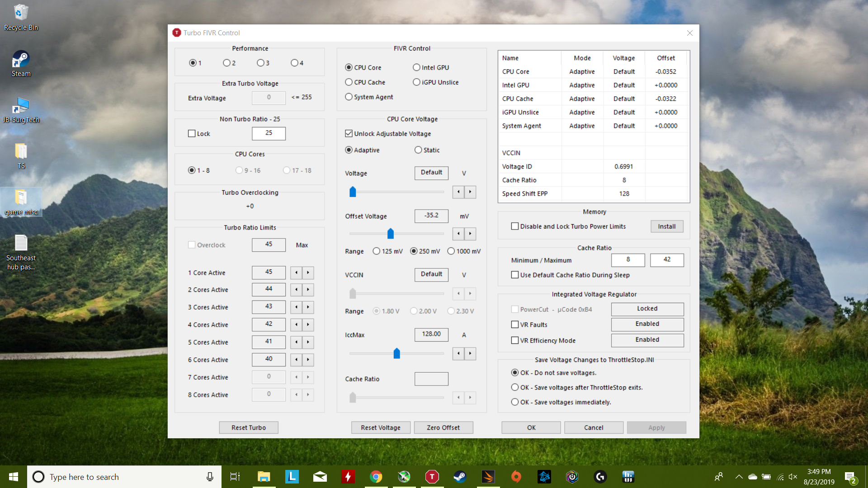Decrease the IccMax value with left arrow
Viewport: 868px width, 488px height.
458,353
